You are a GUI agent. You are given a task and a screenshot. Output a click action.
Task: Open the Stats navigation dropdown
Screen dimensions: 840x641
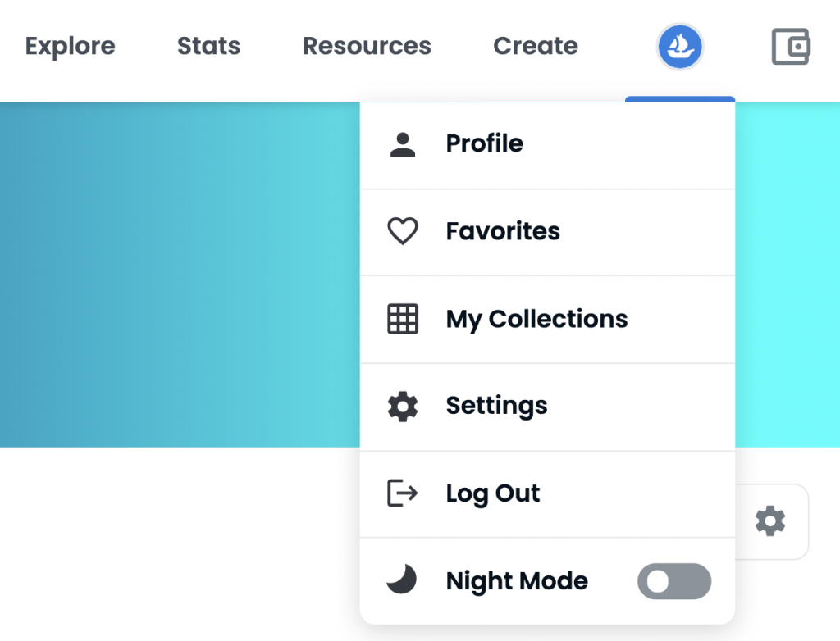coord(209,47)
